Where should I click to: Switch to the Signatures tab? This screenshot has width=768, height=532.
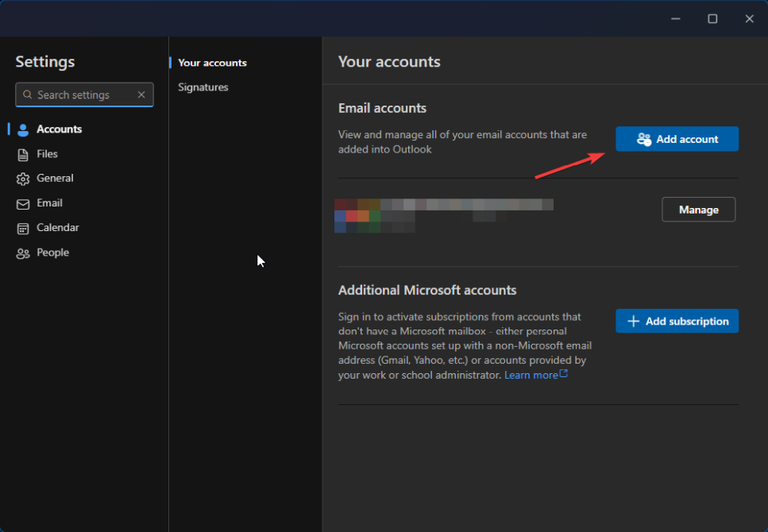(x=203, y=87)
